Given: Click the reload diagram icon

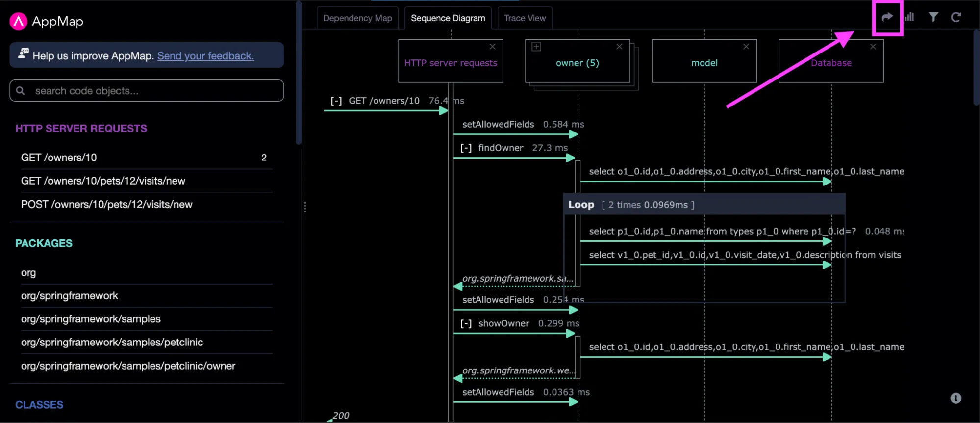Looking at the screenshot, I should tap(956, 17).
